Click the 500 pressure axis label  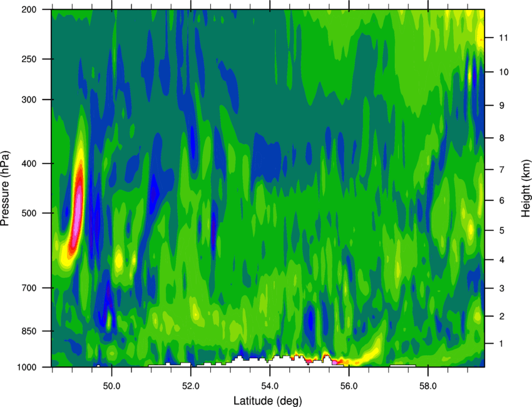(x=29, y=213)
